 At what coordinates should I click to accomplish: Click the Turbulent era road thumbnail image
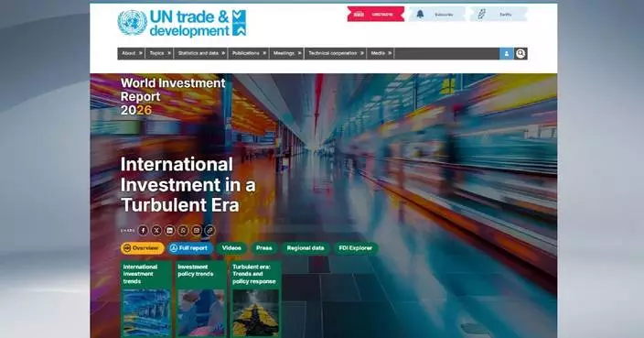coord(255,313)
